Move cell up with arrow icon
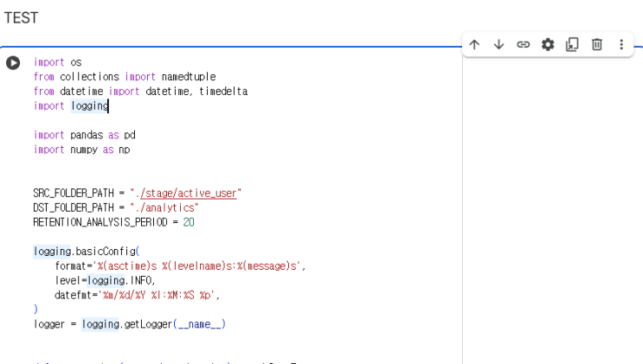643x364 pixels. 474,44
